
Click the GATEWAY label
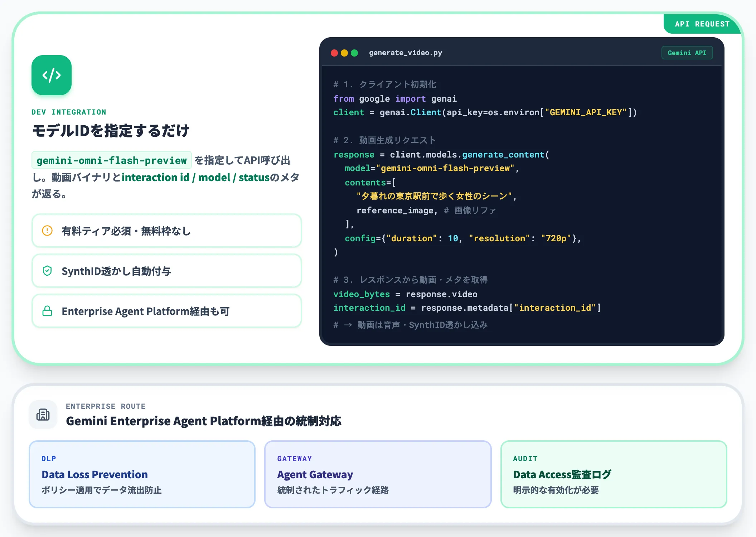[295, 459]
